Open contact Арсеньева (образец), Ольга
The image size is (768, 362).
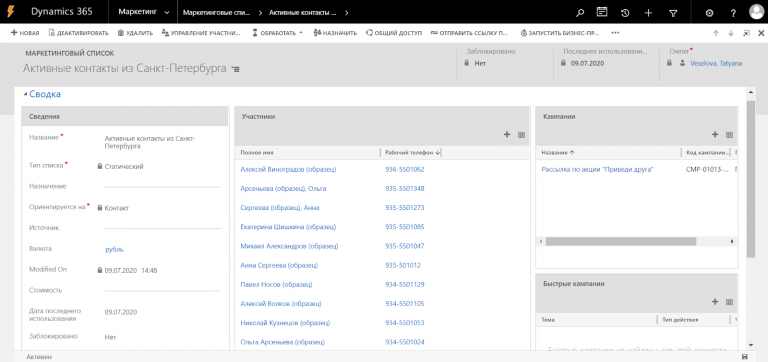(x=283, y=189)
